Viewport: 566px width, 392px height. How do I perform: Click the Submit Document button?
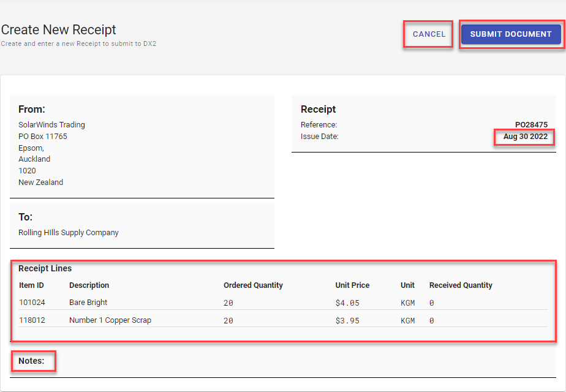point(511,34)
